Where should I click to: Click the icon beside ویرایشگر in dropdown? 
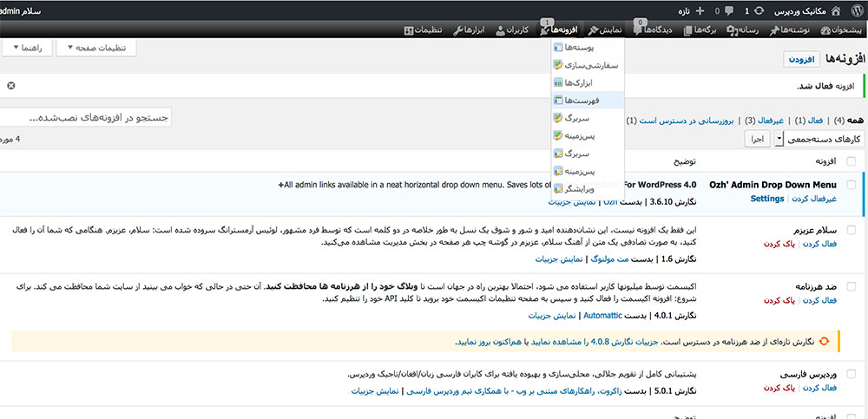558,189
